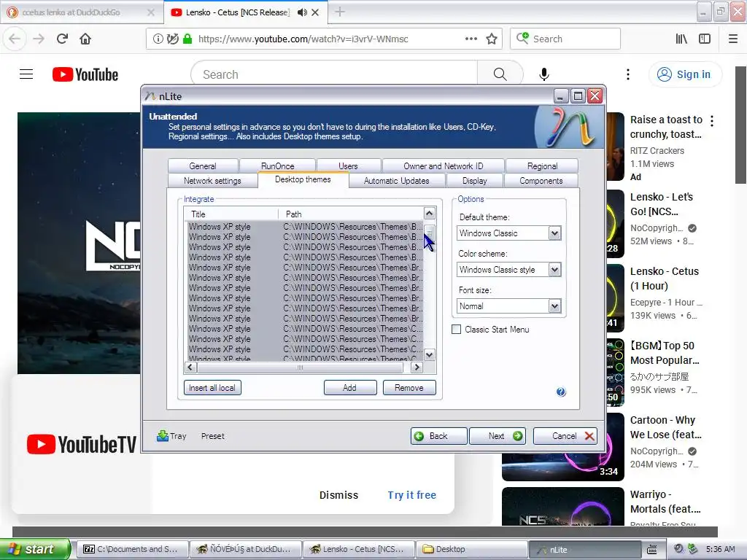Open Lensko - Cetus (1 Hour) video
The height and width of the screenshot is (560, 747).
point(664,279)
